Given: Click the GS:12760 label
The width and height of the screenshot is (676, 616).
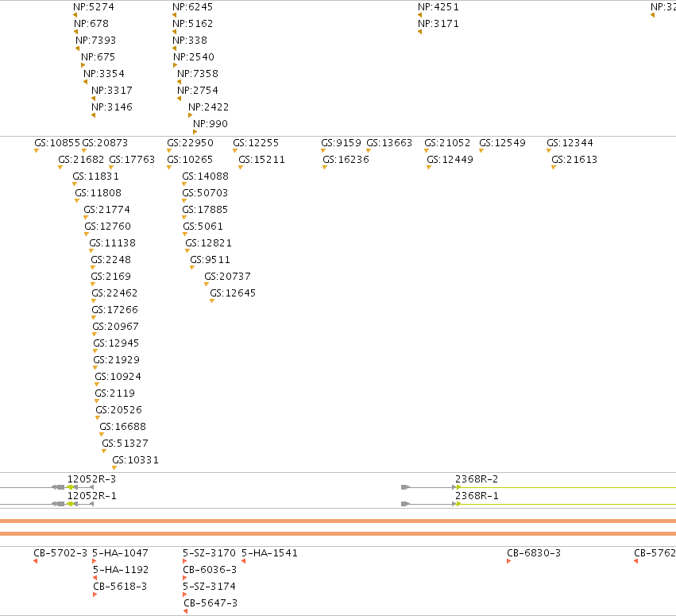Looking at the screenshot, I should pyautogui.click(x=108, y=227).
